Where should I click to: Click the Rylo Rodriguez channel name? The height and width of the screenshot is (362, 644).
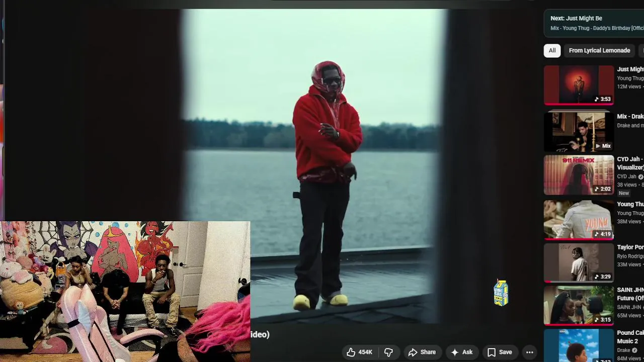tap(630, 256)
